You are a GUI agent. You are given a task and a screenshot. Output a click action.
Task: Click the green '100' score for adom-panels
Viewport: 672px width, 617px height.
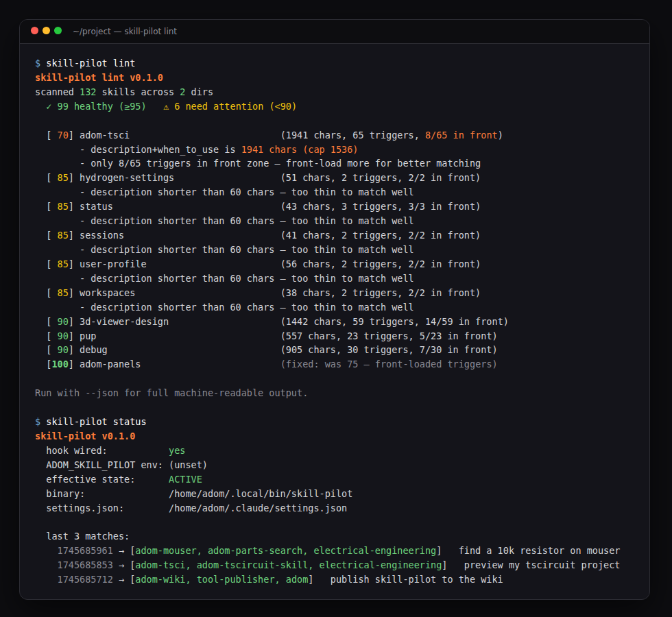60,364
